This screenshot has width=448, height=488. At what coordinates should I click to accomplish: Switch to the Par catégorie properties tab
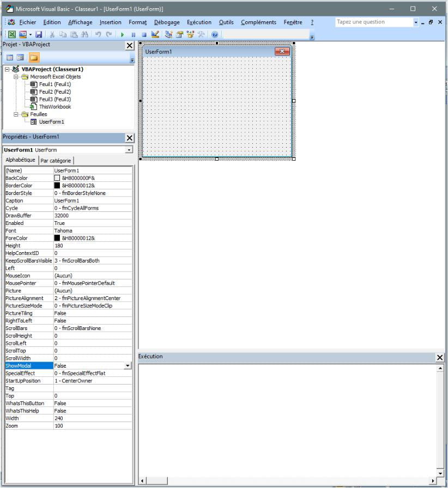56,161
